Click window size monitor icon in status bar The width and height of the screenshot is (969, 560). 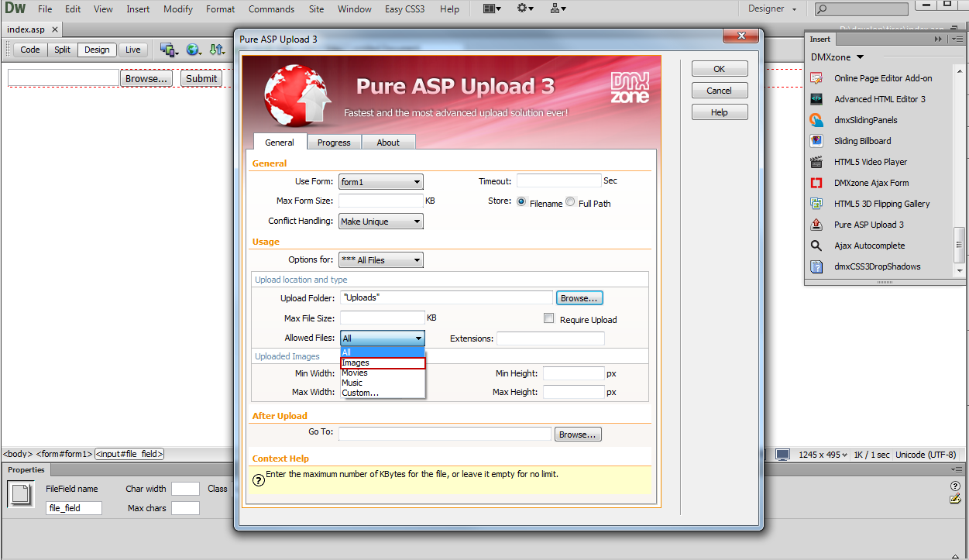pos(783,455)
